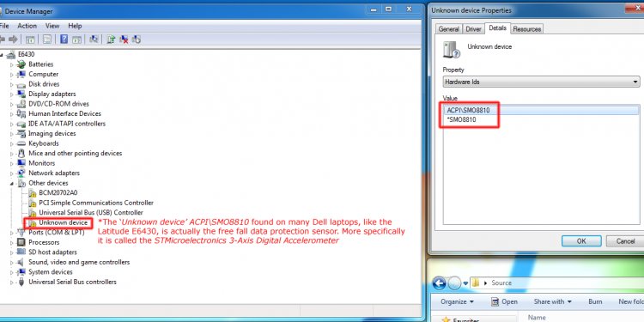Click the Processors category icon
Screen dimensions: 644x322
(x=21, y=242)
